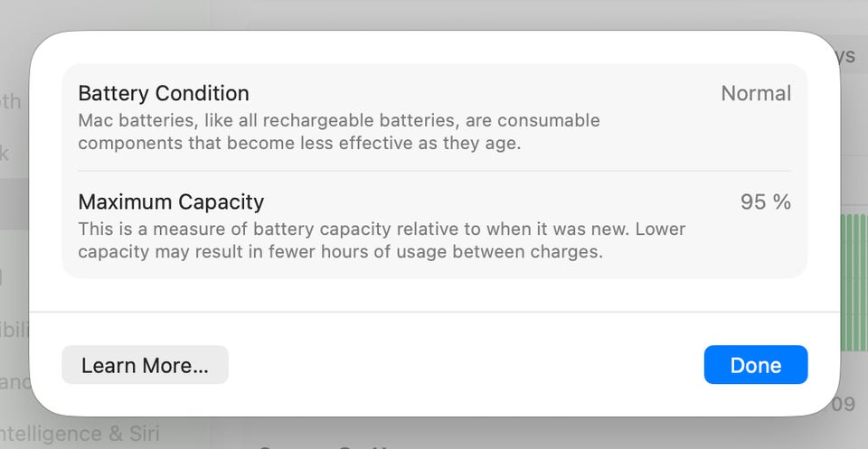The height and width of the screenshot is (449, 868).
Task: Click the green battery level chart bars
Action: click(x=853, y=282)
